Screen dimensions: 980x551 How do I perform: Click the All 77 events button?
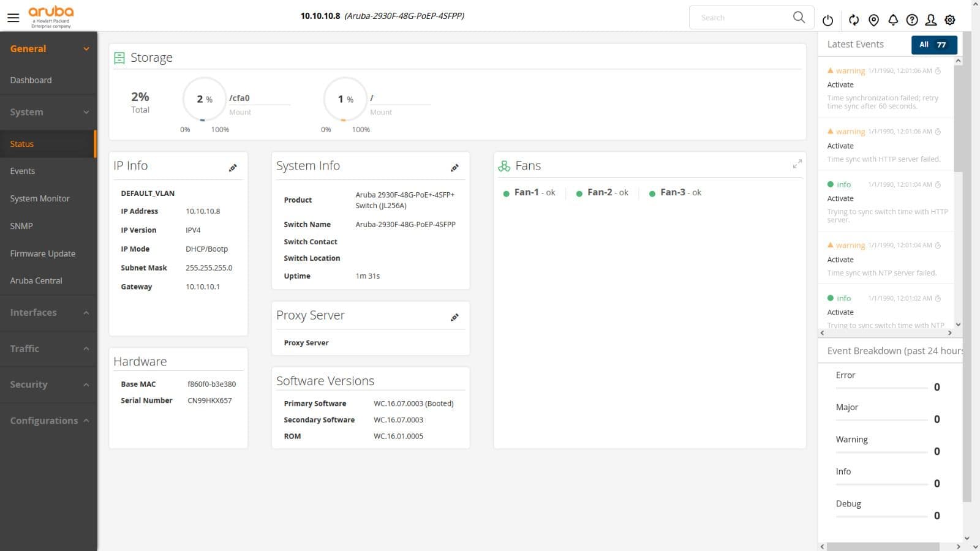[933, 45]
